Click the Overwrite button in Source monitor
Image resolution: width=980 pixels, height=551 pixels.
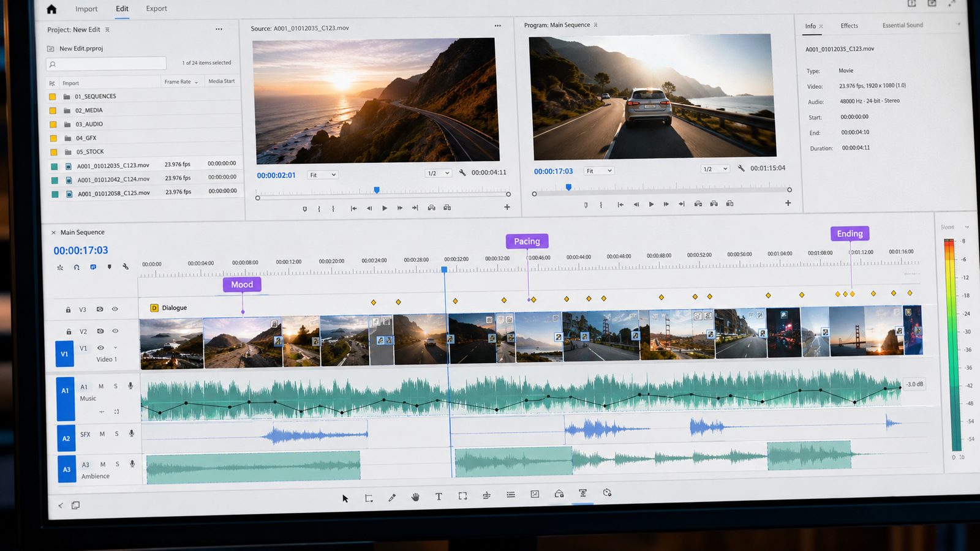click(x=447, y=208)
